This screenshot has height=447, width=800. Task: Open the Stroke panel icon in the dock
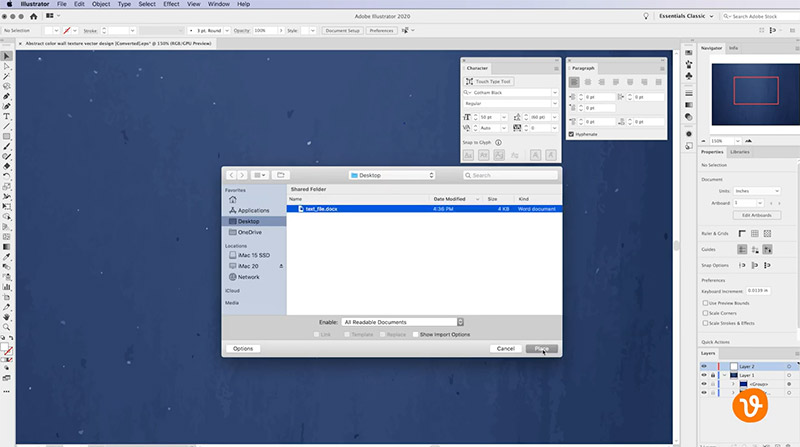click(689, 93)
